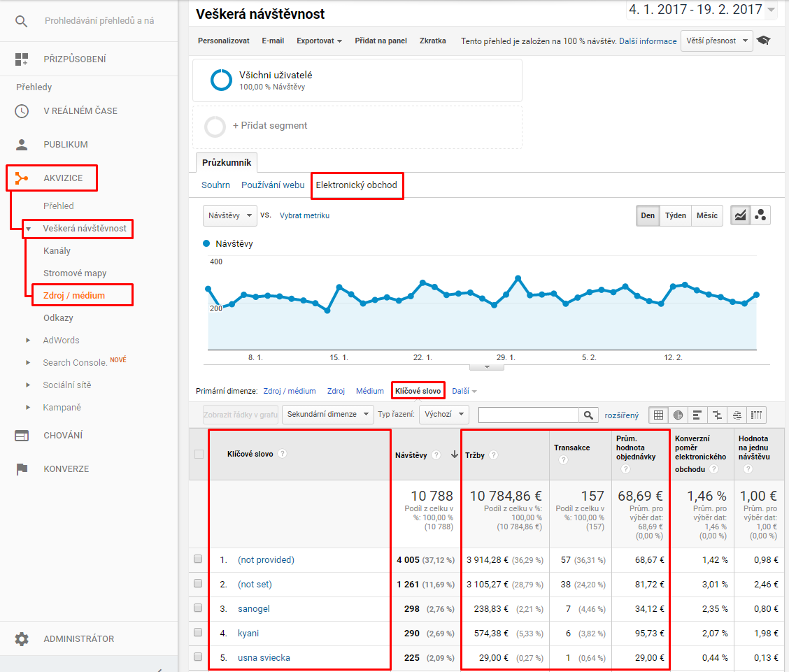Open the Návštěvy metric dropdown above chart
This screenshot has height=672, width=789.
pyautogui.click(x=230, y=215)
